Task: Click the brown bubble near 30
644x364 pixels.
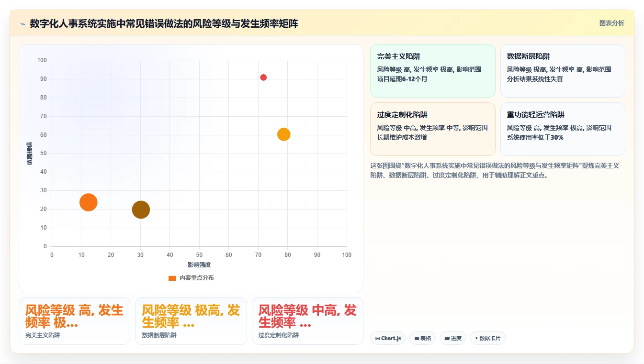Action: pos(141,210)
